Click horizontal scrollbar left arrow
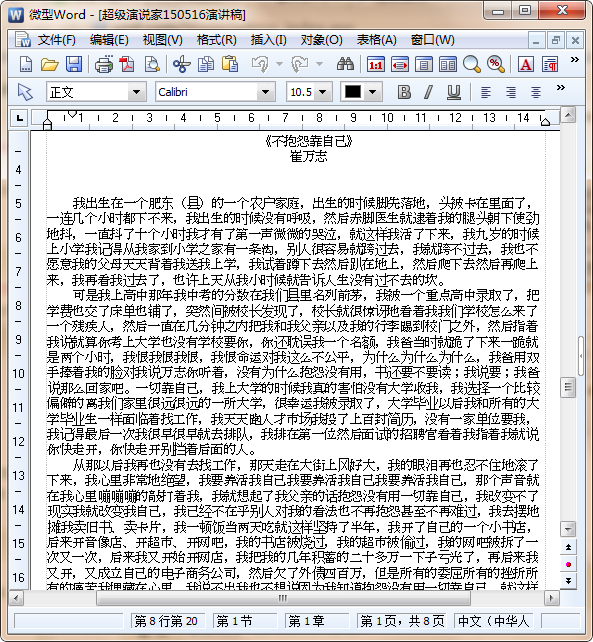Screen dimensions: 593x642 [x=16, y=598]
